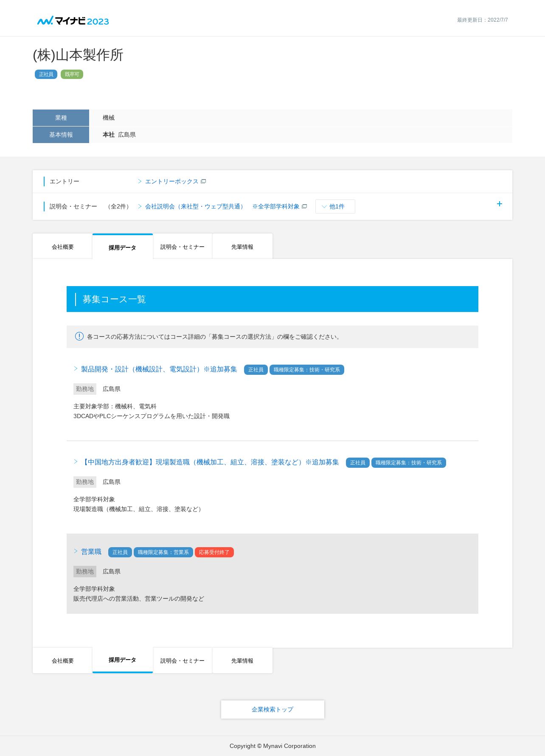545x756 pixels.
Task: Click the 基本情報 header cell
Action: click(61, 135)
